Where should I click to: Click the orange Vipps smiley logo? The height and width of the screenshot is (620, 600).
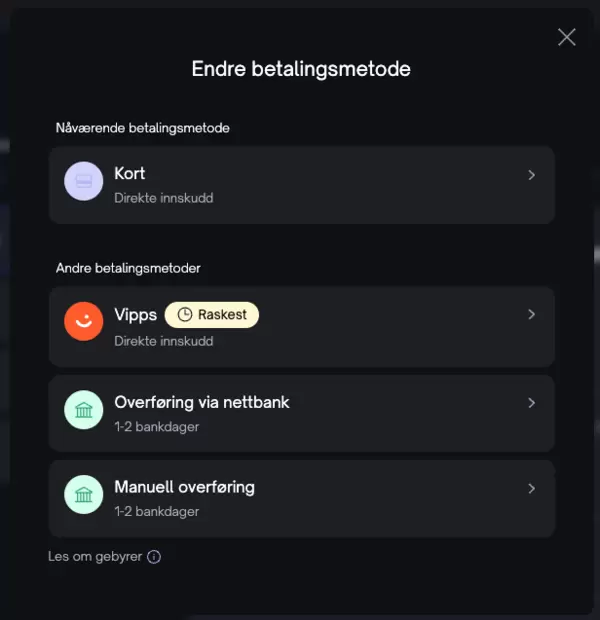coord(83,321)
